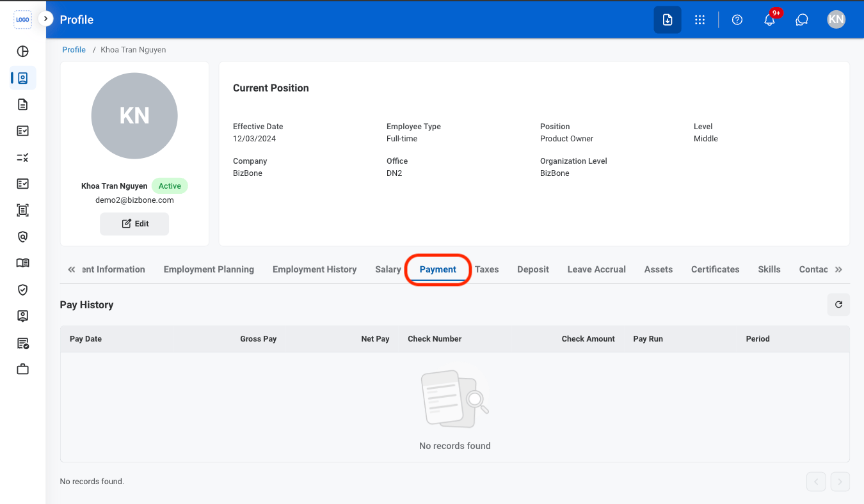Open notifications bell with 9+ badge
Viewport: 864px width, 504px height.
pos(771,19)
